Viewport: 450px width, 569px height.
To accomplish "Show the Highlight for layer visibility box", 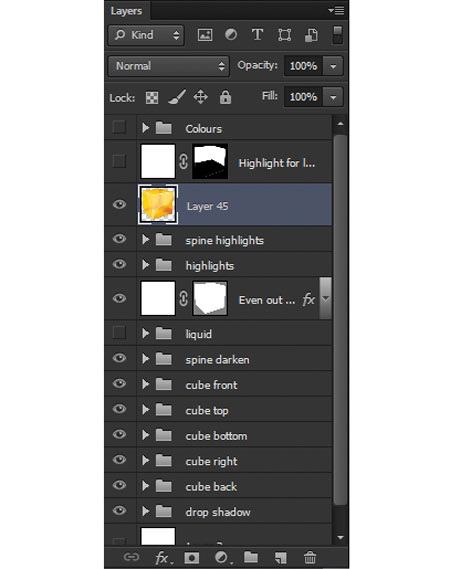I will coord(119,161).
